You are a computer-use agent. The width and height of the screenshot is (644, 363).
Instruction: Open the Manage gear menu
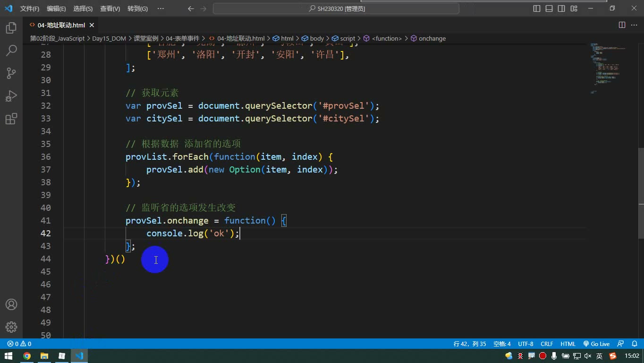(x=11, y=327)
